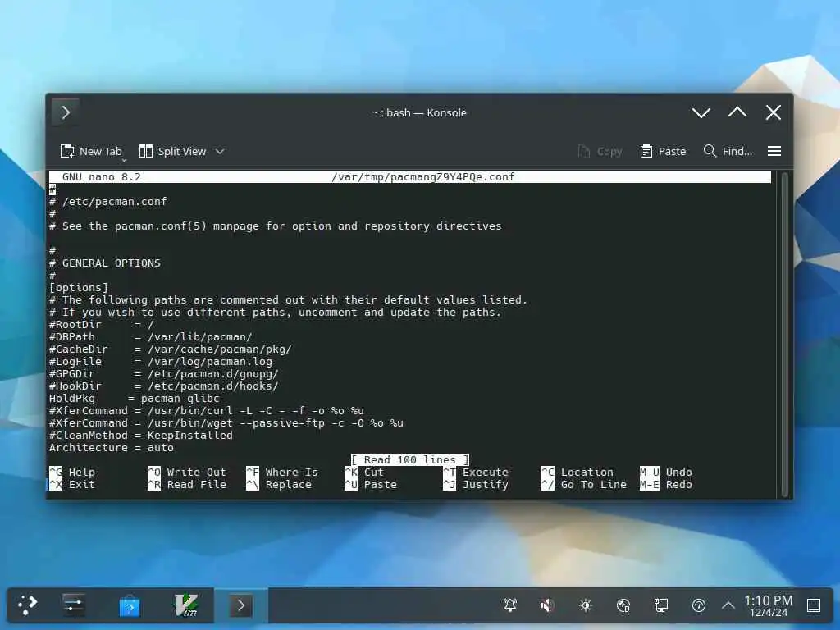
Task: Click the ^T Execute shortcut
Action: pyautogui.click(x=476, y=472)
